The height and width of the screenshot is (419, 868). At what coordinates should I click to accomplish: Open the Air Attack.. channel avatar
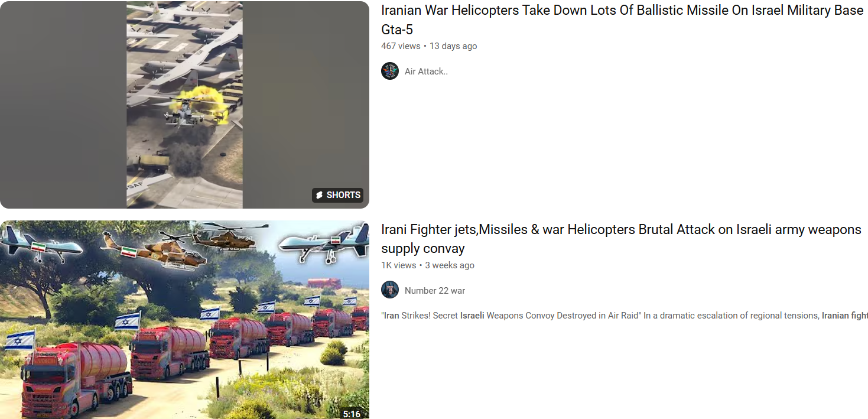pyautogui.click(x=390, y=71)
